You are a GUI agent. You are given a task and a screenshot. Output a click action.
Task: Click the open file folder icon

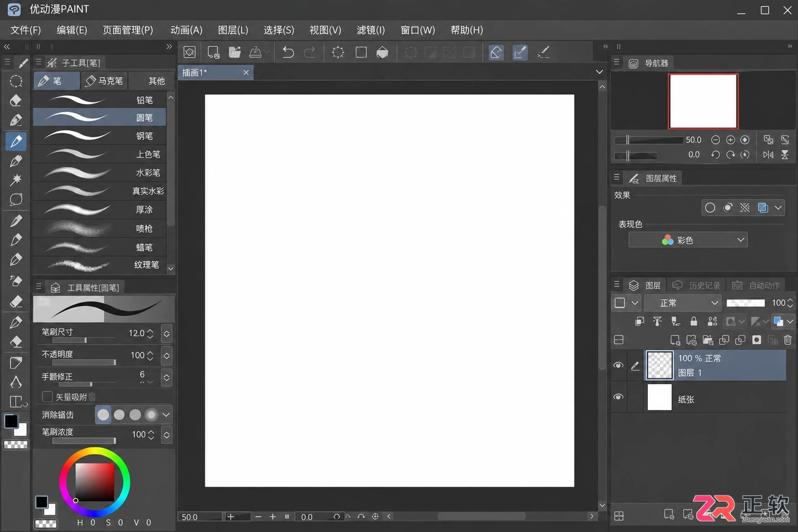[x=235, y=52]
